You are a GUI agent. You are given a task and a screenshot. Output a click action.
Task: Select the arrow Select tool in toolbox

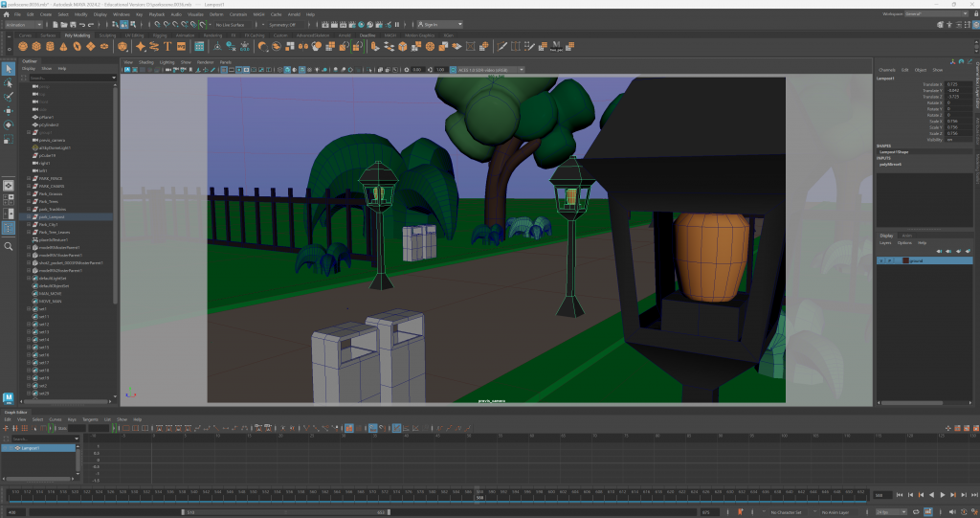pos(9,69)
